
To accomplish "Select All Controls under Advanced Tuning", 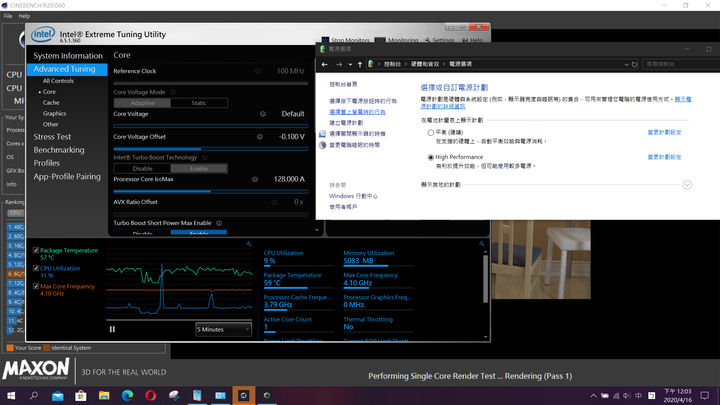I will click(x=58, y=81).
